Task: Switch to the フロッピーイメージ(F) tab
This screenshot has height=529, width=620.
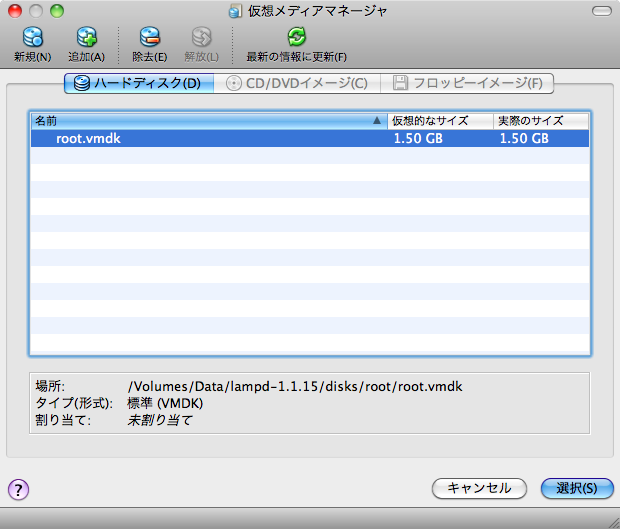Action: pyautogui.click(x=467, y=83)
